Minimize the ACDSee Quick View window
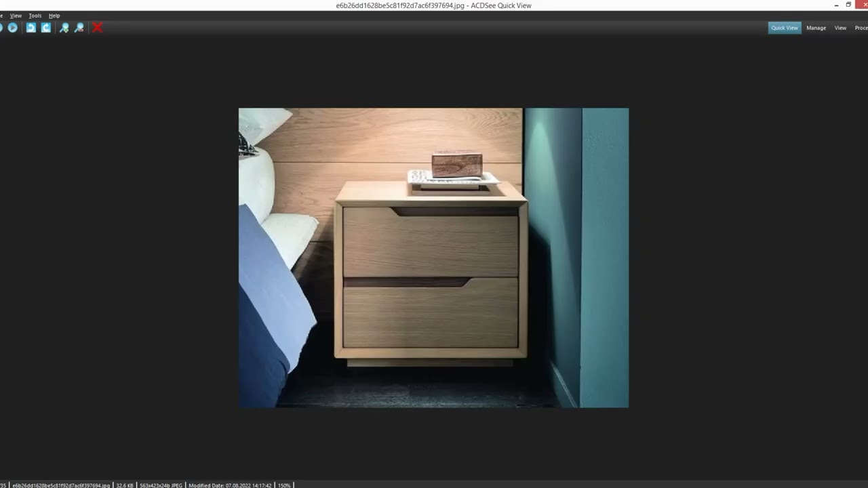 (x=836, y=5)
